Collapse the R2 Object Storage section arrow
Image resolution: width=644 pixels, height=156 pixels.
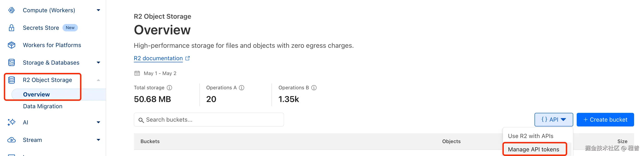click(98, 80)
